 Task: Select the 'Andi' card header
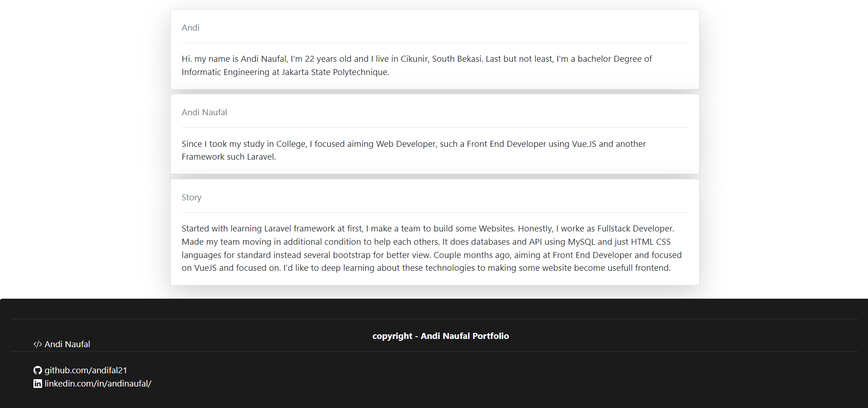point(435,27)
